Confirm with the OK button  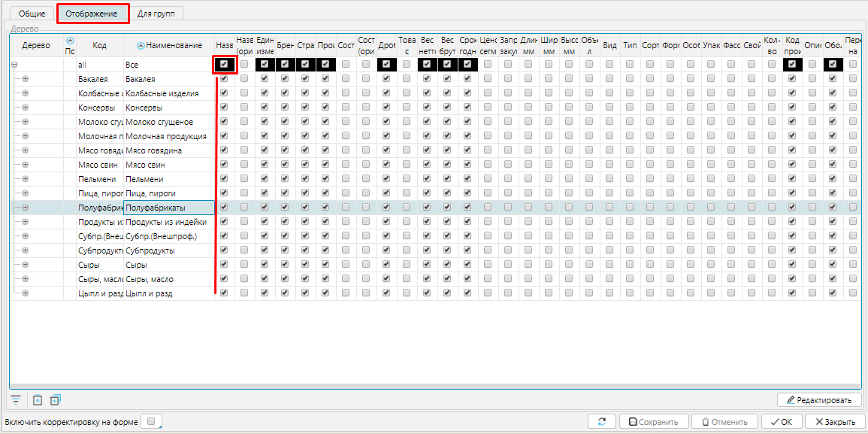tap(781, 422)
